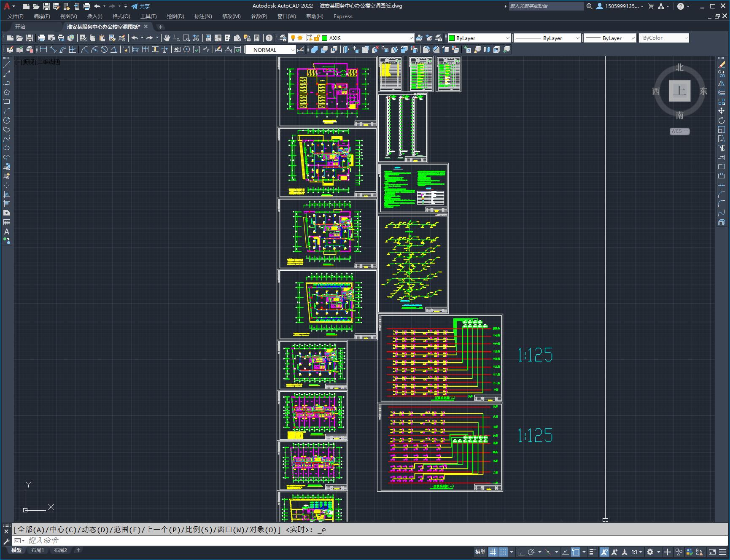Open the ByLayer color dropdown

tap(507, 38)
